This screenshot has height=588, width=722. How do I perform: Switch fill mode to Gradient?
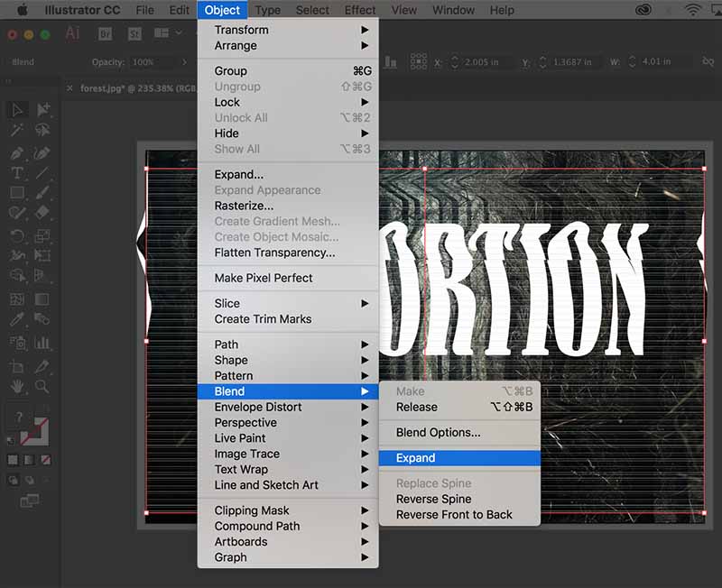pyautogui.click(x=29, y=460)
